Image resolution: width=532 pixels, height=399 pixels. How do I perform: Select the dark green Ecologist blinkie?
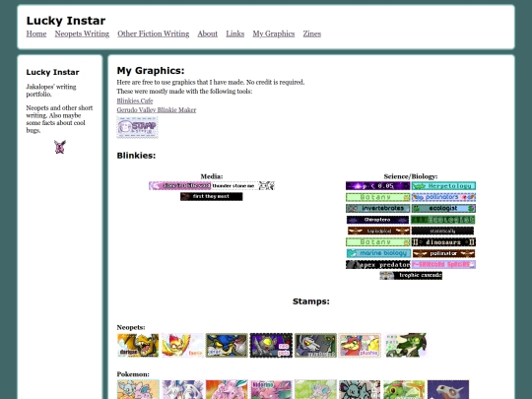[442, 220]
